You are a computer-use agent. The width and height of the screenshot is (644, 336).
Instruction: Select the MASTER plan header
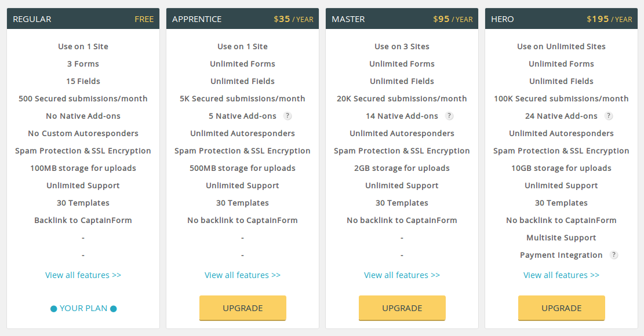click(x=348, y=19)
